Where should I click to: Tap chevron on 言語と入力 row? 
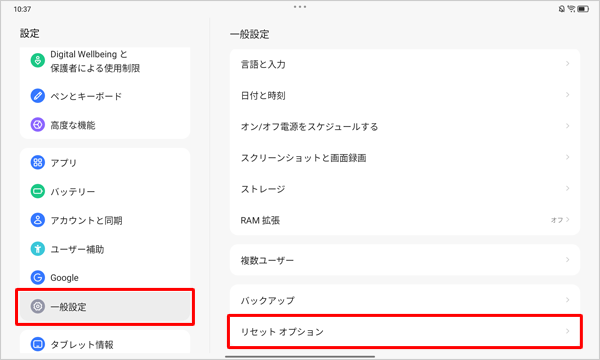[567, 64]
